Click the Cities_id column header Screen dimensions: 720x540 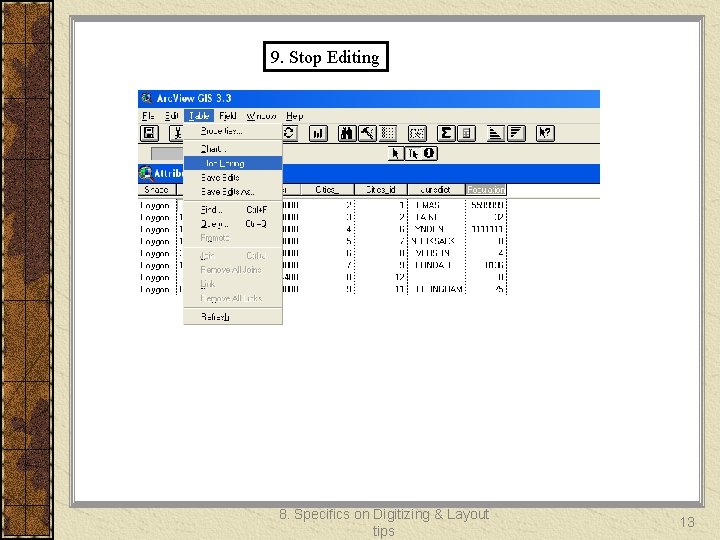tap(381, 190)
